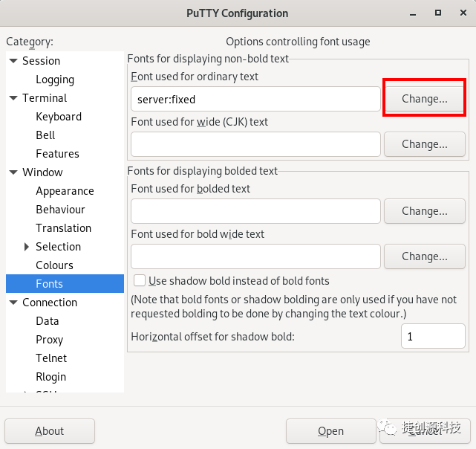Change the wide CJK text font
This screenshot has height=449, width=476.
click(x=425, y=144)
